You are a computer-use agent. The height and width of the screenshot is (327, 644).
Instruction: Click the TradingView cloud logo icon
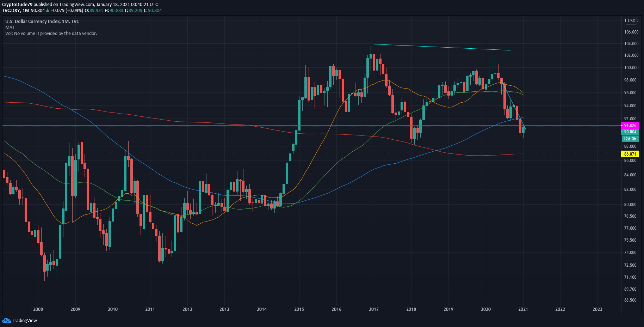click(6, 320)
